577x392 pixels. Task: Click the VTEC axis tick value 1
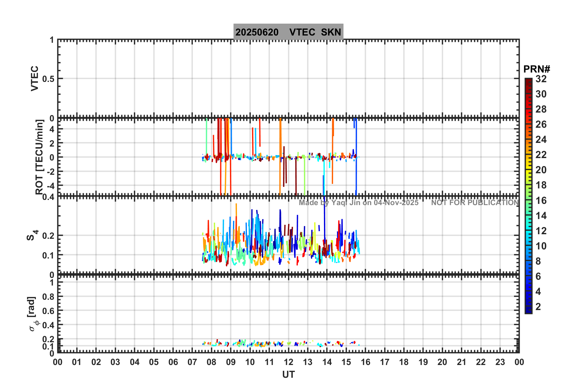pyautogui.click(x=52, y=40)
